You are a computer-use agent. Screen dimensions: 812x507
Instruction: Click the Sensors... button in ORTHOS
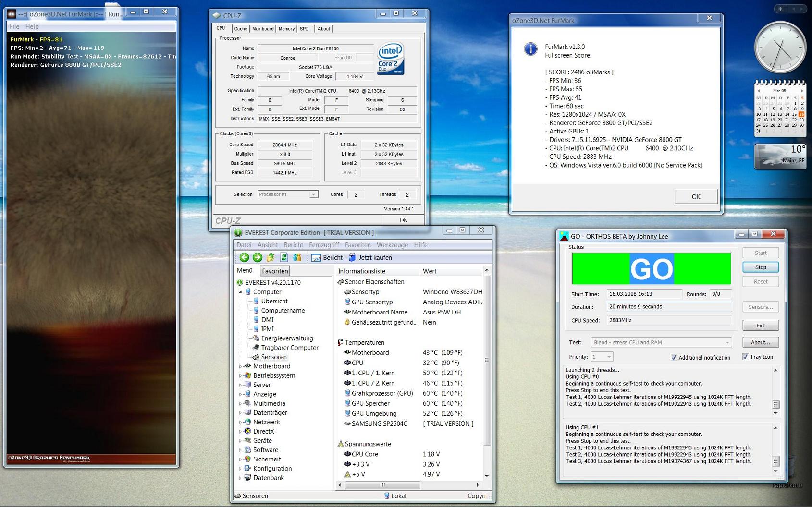click(x=761, y=307)
